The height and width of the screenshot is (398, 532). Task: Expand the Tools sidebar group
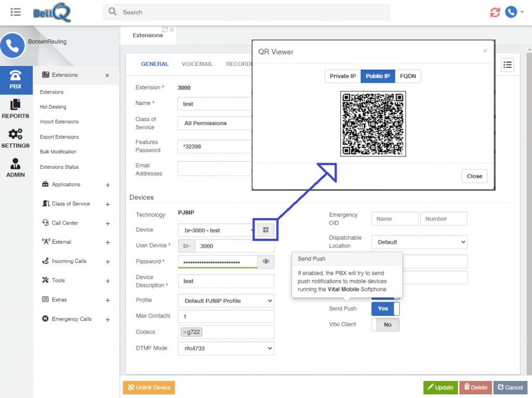(x=108, y=281)
